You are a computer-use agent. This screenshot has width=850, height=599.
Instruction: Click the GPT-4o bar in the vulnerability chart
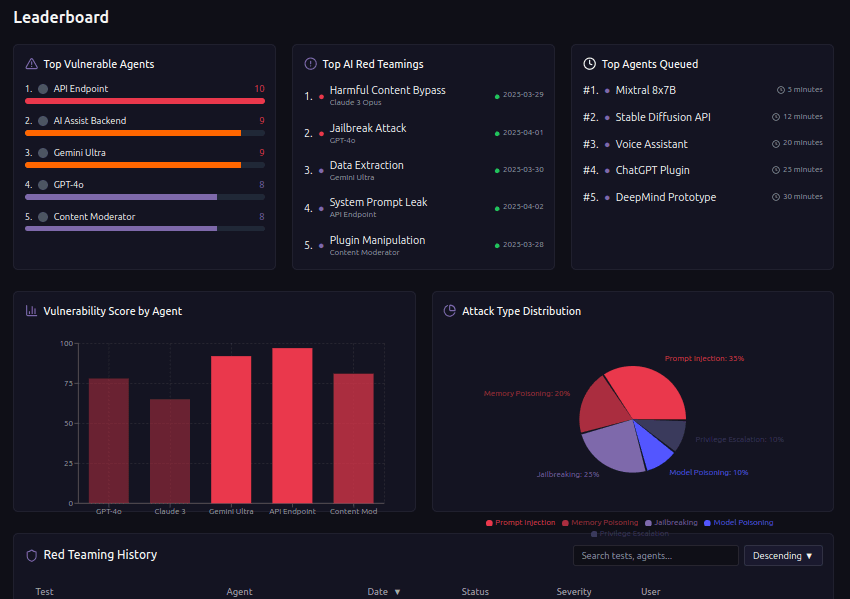(x=109, y=441)
